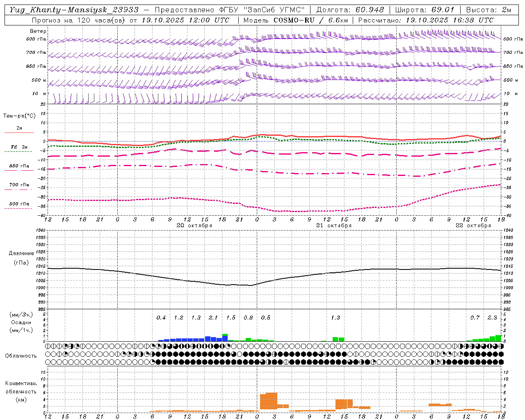
Task: Click the lowest point of black pressure curve
Action: (250, 285)
